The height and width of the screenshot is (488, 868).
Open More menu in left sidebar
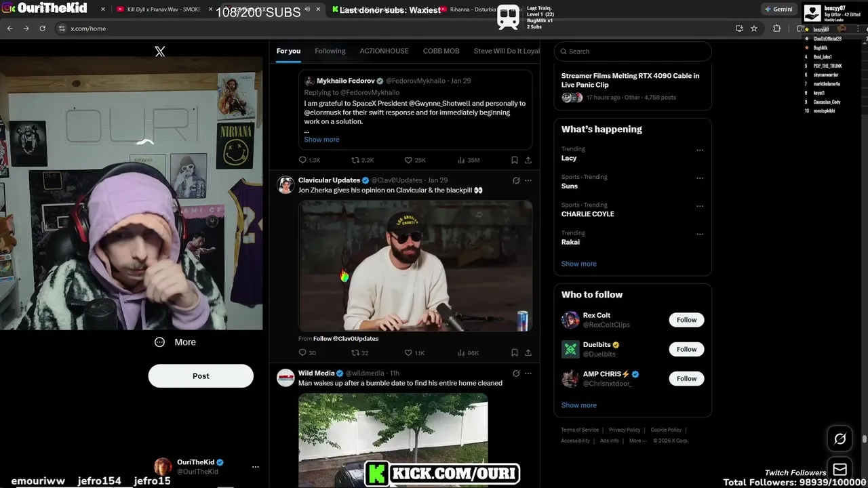pos(175,342)
